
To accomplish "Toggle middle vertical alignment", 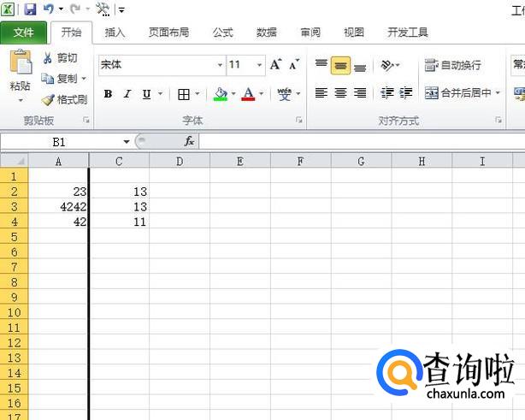I will point(341,65).
